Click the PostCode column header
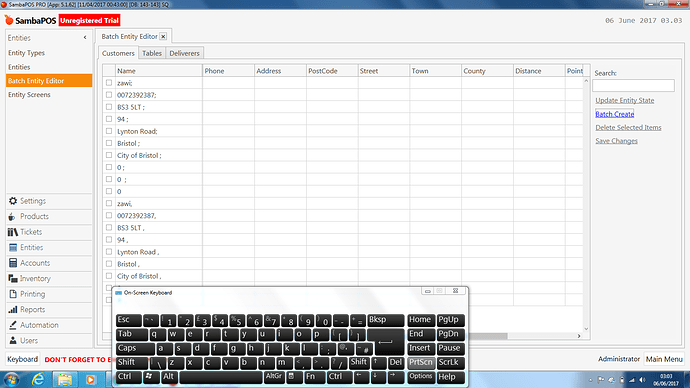Viewport: 690px width, 388px height. point(332,71)
